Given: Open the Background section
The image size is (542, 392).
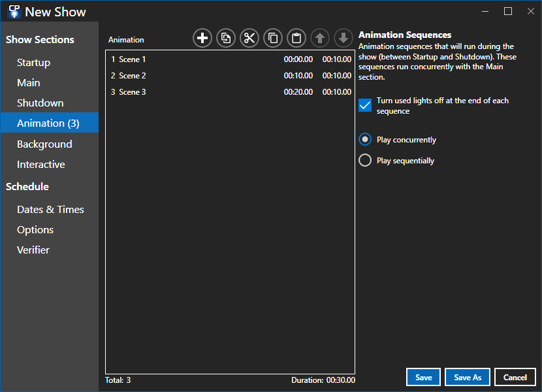Looking at the screenshot, I should click(x=50, y=144).
